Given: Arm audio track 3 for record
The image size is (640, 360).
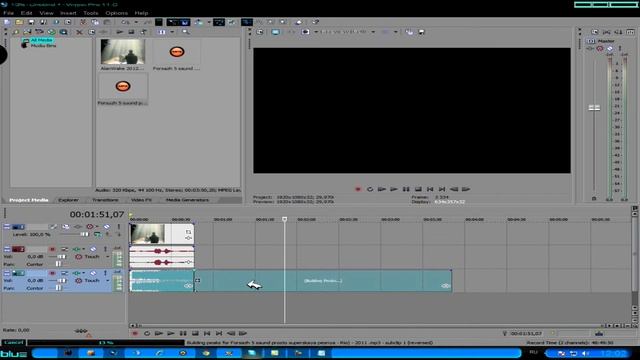Looking at the screenshot, I should click(x=52, y=273).
